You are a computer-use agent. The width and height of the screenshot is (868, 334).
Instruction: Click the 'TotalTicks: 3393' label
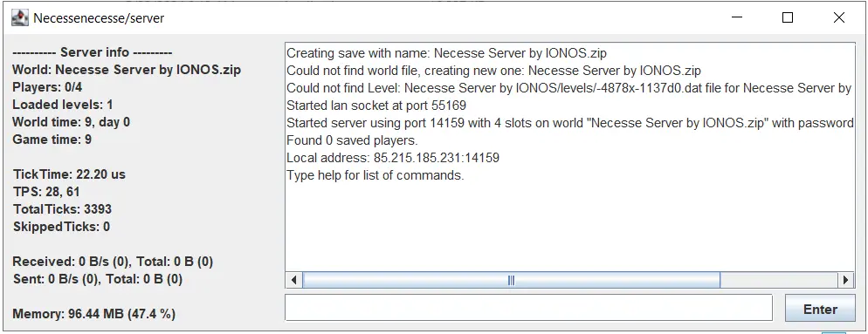point(62,209)
